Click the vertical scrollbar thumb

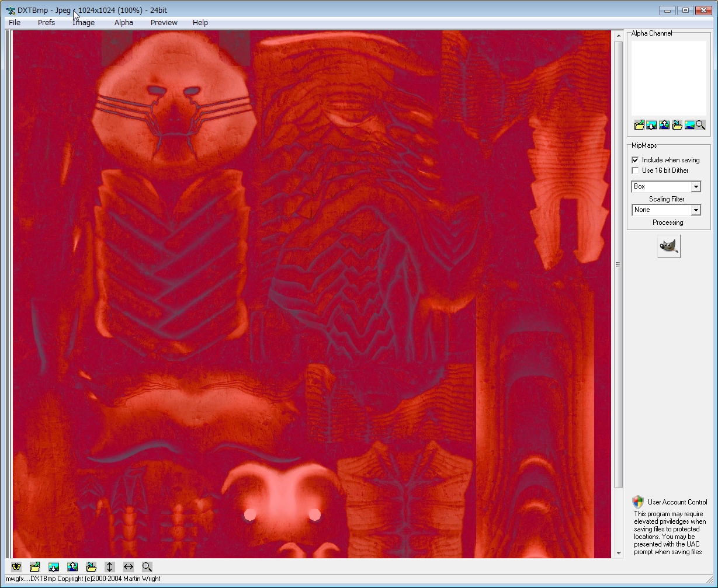(619, 265)
